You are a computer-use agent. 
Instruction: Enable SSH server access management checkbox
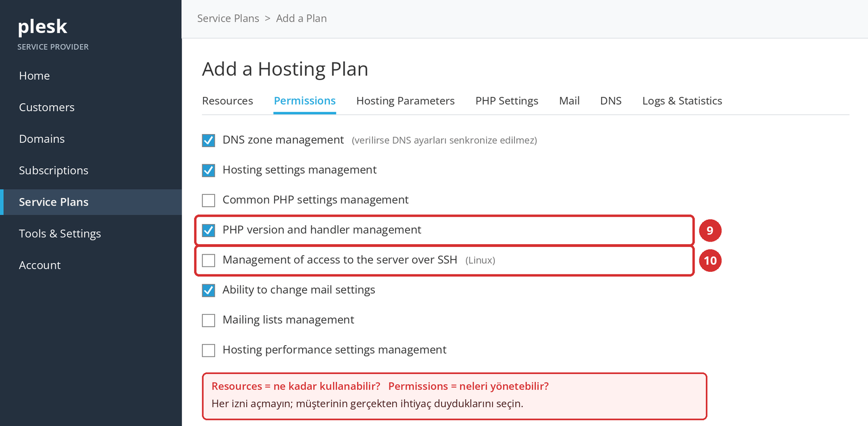(208, 260)
